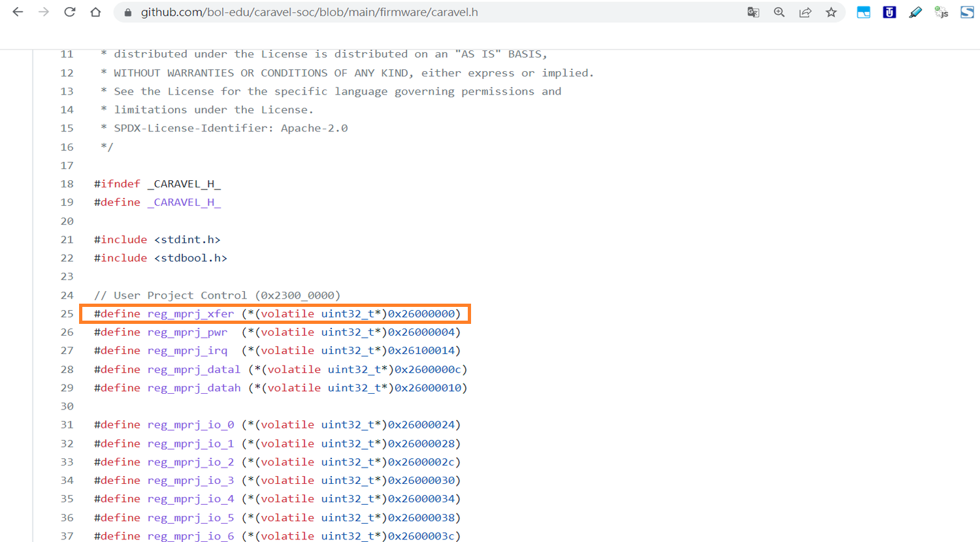The height and width of the screenshot is (542, 980).
Task: Click inside the address bar
Action: click(392, 12)
